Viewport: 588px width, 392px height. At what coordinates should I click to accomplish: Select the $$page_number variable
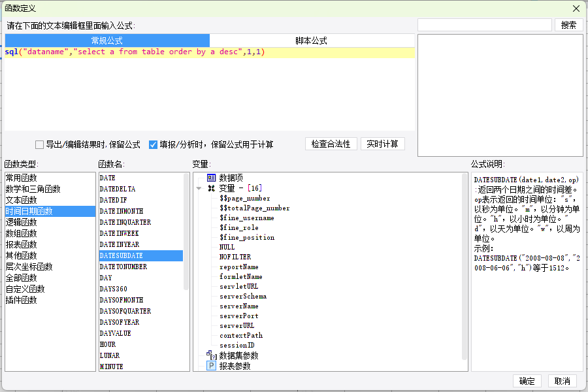pyautogui.click(x=245, y=198)
